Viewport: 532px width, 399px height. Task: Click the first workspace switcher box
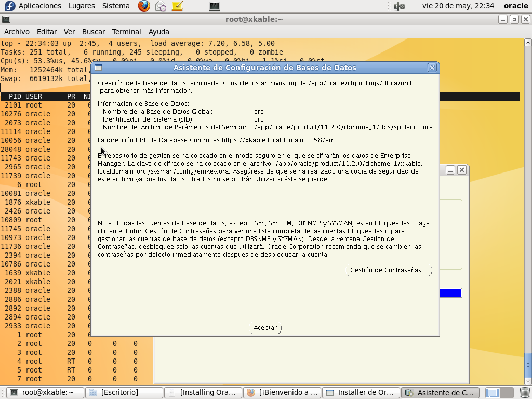pyautogui.click(x=493, y=393)
